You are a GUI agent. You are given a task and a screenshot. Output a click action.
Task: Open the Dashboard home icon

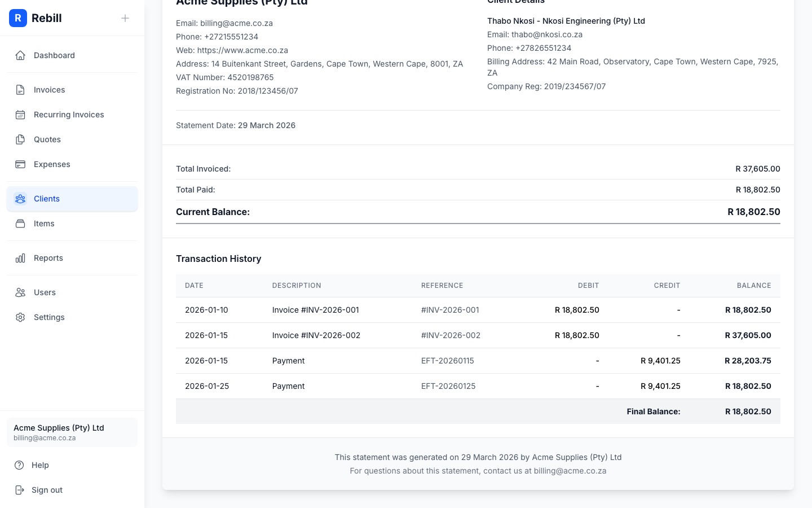tap(20, 55)
